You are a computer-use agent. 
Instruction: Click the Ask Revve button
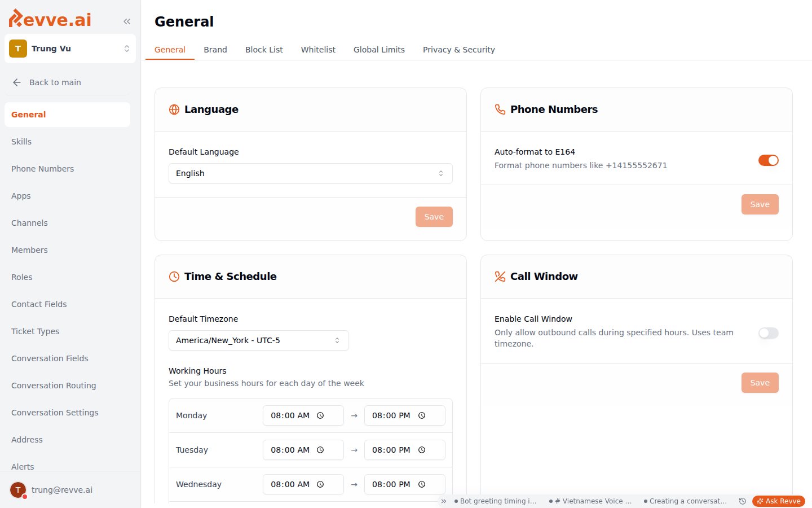point(779,501)
